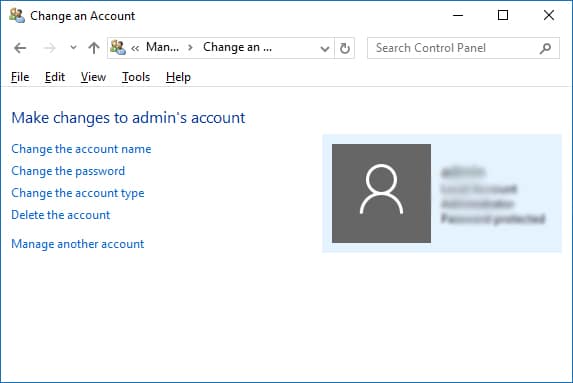
Task: Click the admin account avatar picture
Action: [x=381, y=193]
